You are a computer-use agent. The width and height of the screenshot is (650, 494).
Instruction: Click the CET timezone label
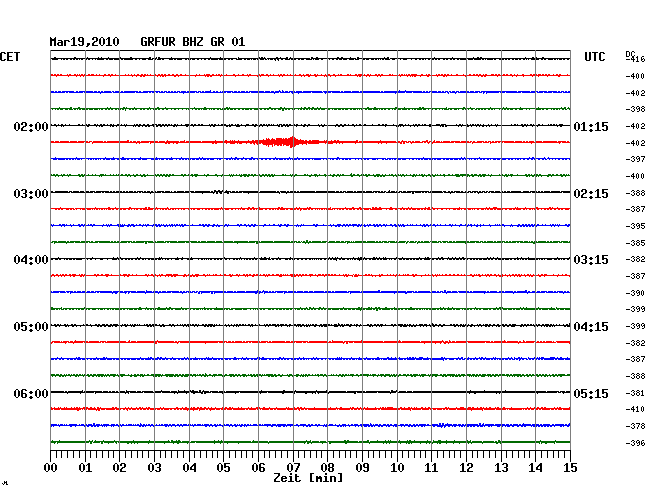(10, 57)
